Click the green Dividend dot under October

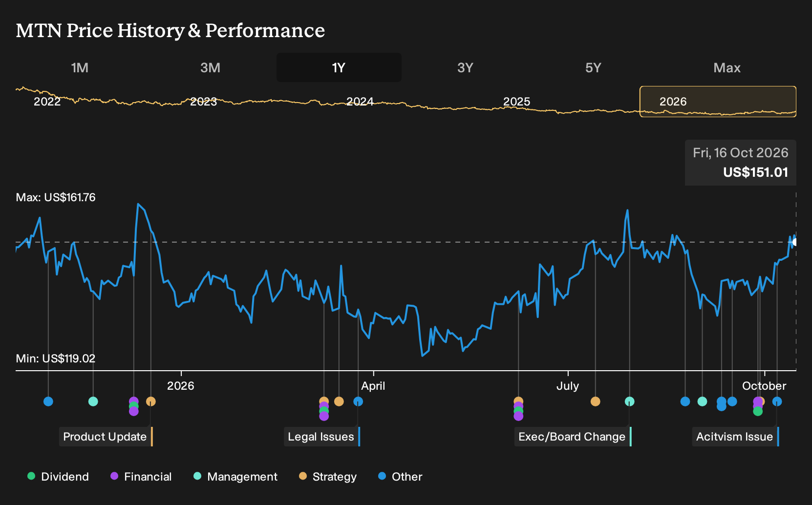click(x=758, y=411)
